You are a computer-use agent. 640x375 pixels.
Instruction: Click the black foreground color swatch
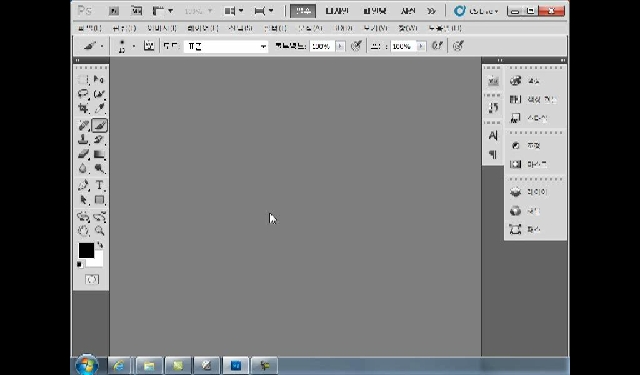tap(86, 251)
